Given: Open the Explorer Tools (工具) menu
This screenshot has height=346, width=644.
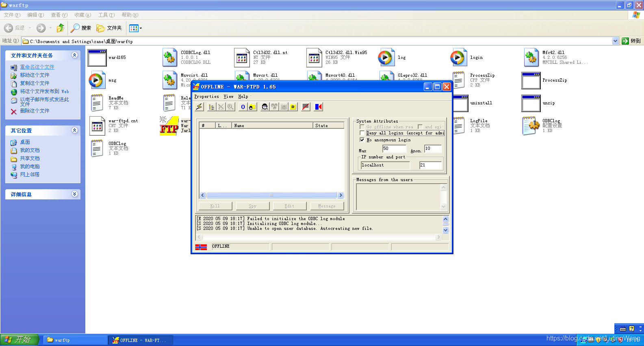Looking at the screenshot, I should tap(106, 15).
